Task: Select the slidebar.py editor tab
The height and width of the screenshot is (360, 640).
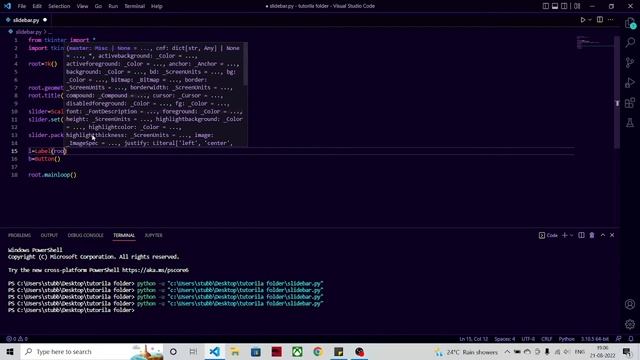Action: click(x=26, y=20)
